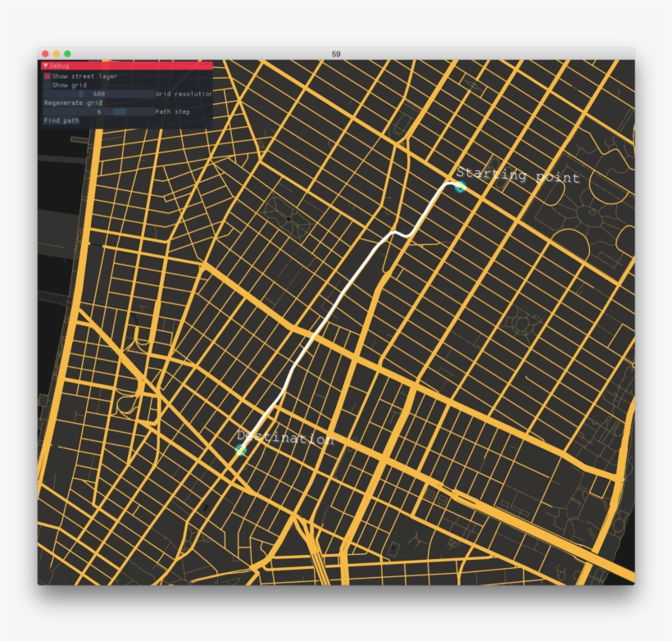Maximize the window with the green button

tap(67, 53)
